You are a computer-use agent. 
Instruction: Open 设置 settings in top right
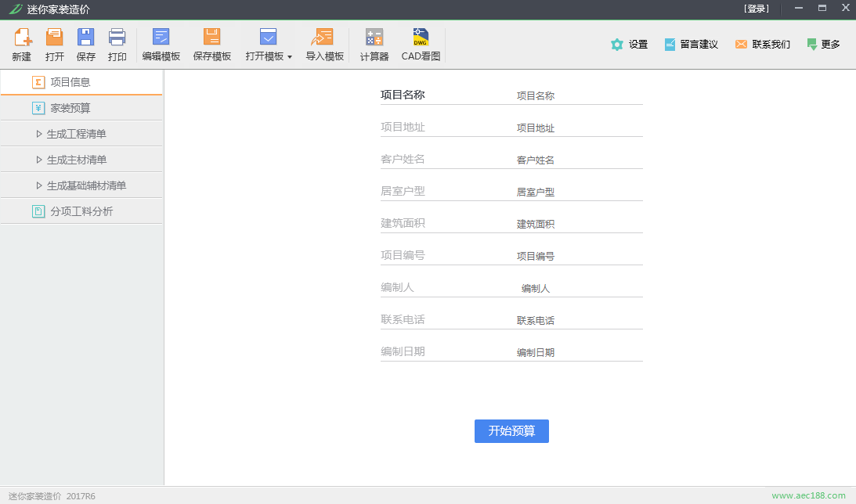630,45
